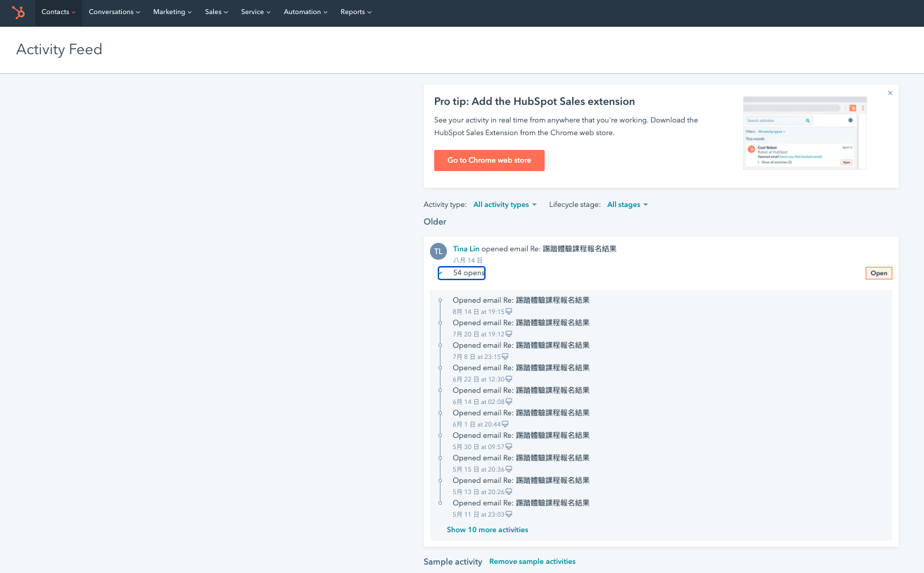Image resolution: width=924 pixels, height=573 pixels.
Task: Click the HubSpot sprocket logo
Action: click(x=18, y=12)
